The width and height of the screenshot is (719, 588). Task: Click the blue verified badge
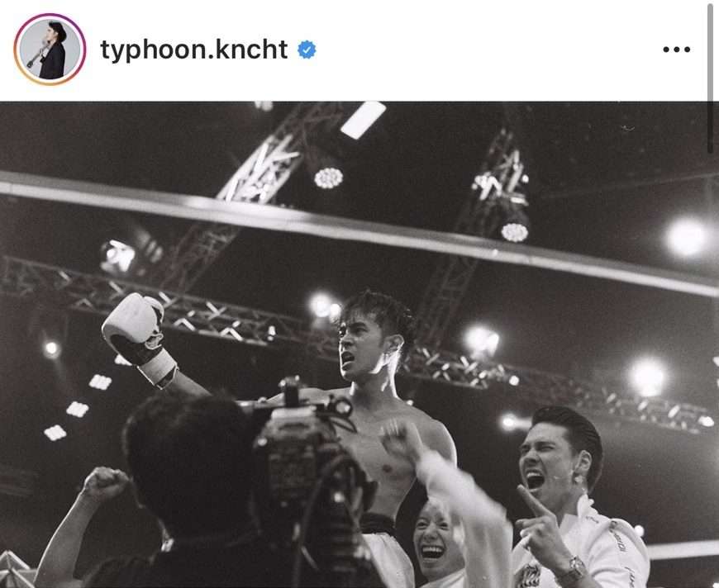307,50
